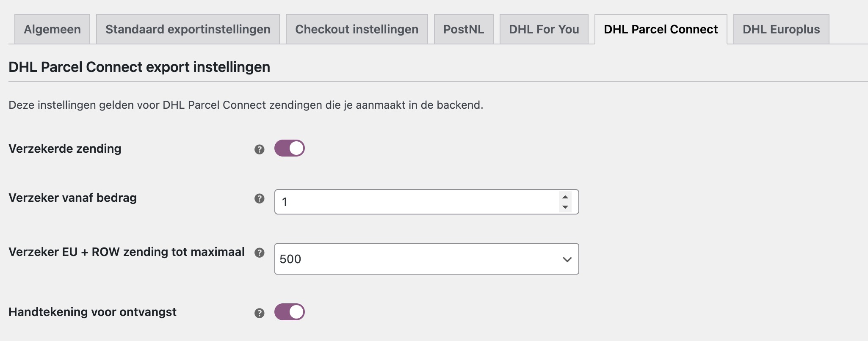Disable the Verzekerde zending toggle
This screenshot has height=341, width=868.
click(x=289, y=148)
